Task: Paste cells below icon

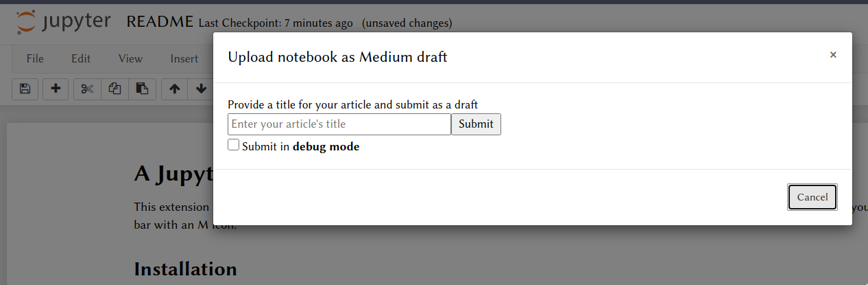Action: (x=143, y=89)
